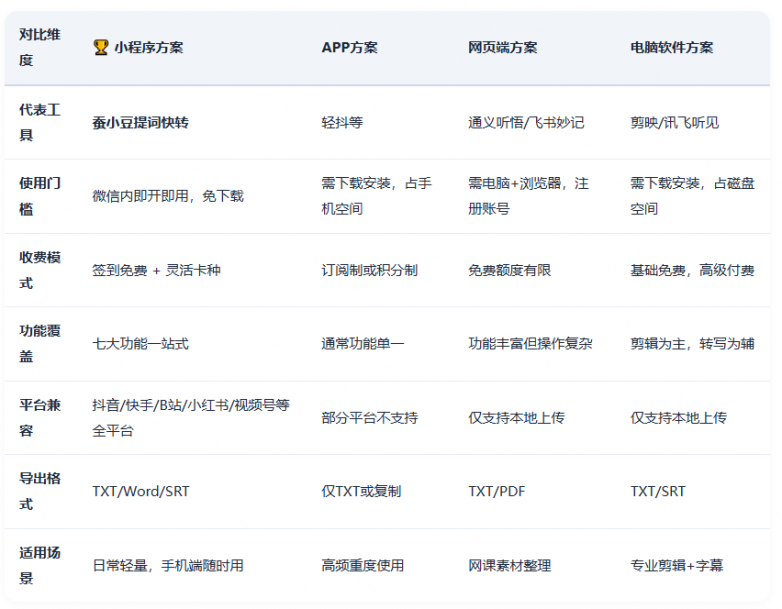Image resolution: width=782 pixels, height=609 pixels.
Task: Click the 轻抖等 cell
Action: click(x=342, y=123)
